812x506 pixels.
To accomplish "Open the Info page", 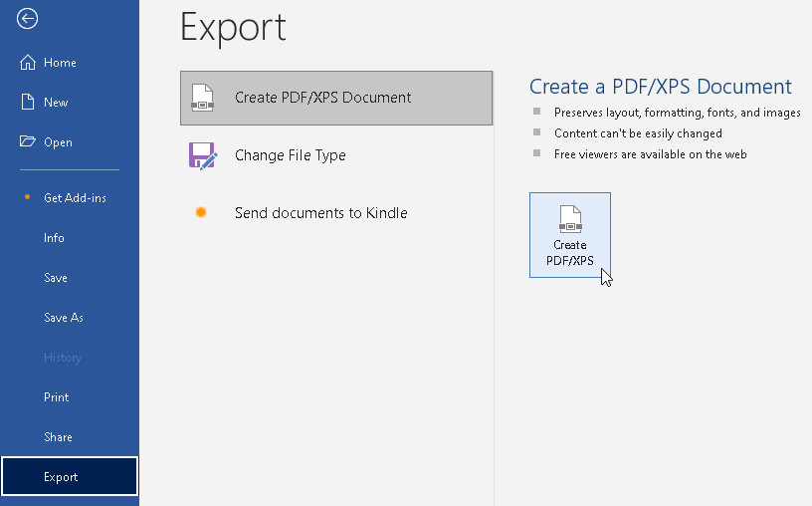I will click(x=54, y=238).
